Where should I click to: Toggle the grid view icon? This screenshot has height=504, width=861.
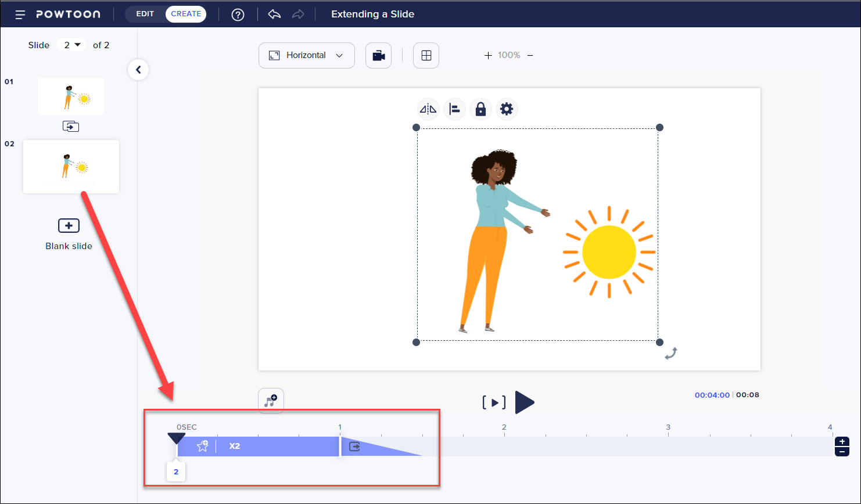(426, 56)
